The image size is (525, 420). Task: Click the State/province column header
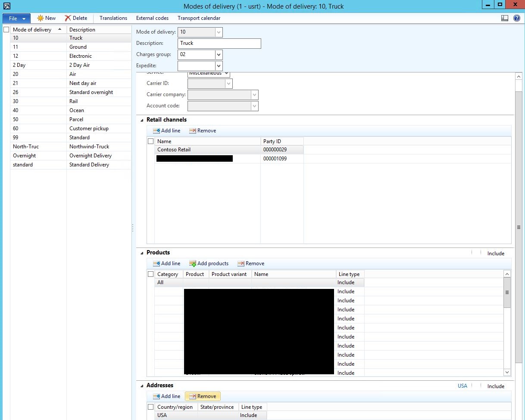[x=218, y=407]
